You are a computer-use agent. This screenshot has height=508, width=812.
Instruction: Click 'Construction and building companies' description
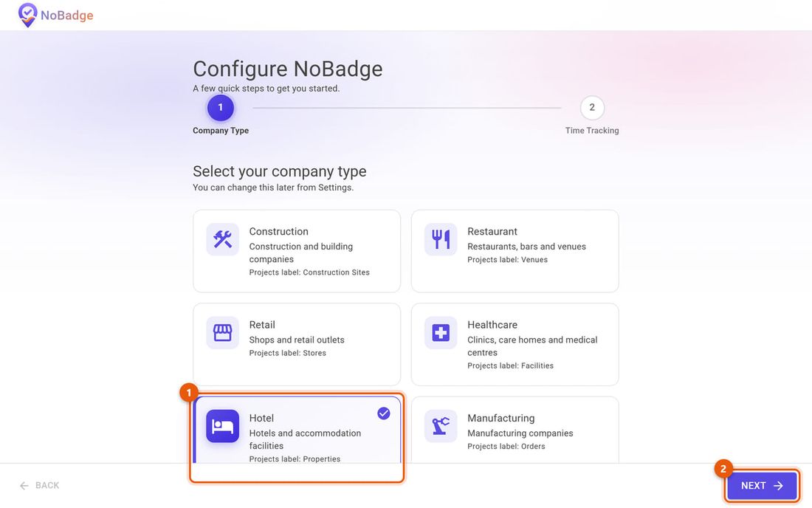pos(301,253)
